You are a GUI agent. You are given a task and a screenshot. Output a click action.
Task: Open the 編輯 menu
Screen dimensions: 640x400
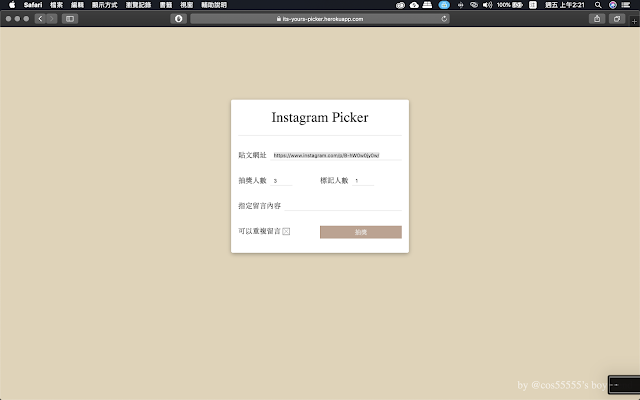pos(77,5)
